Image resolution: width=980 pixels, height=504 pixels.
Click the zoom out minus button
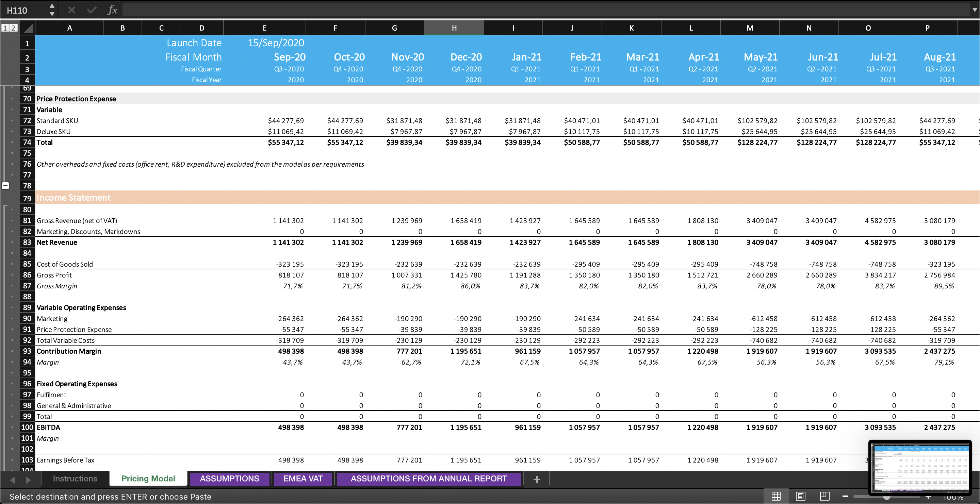click(845, 496)
